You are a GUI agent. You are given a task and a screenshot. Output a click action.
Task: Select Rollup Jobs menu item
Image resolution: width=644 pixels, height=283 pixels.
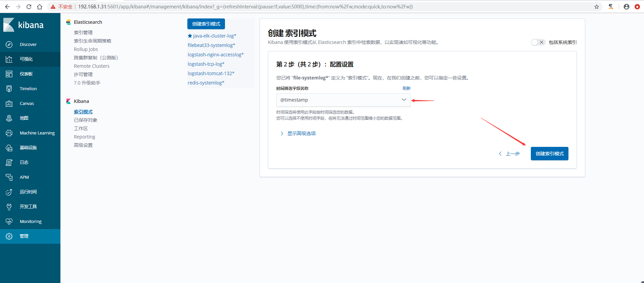point(86,49)
